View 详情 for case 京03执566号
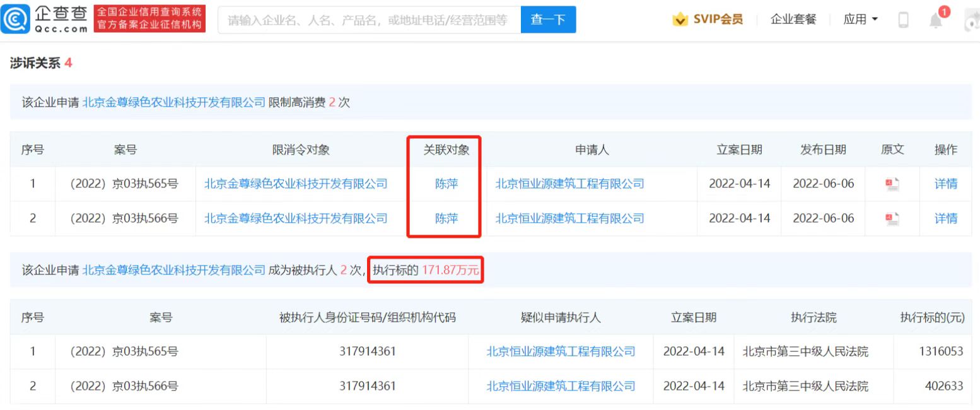 pos(946,218)
